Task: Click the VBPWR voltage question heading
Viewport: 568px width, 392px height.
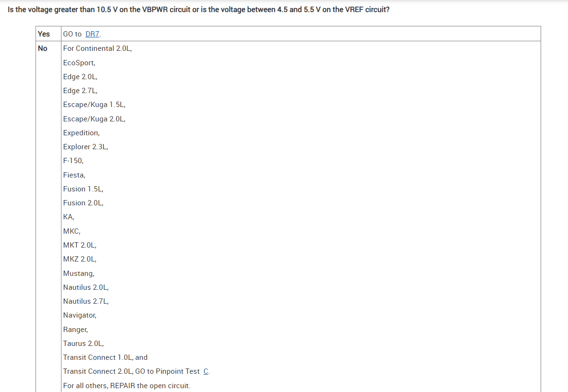Action: point(198,10)
